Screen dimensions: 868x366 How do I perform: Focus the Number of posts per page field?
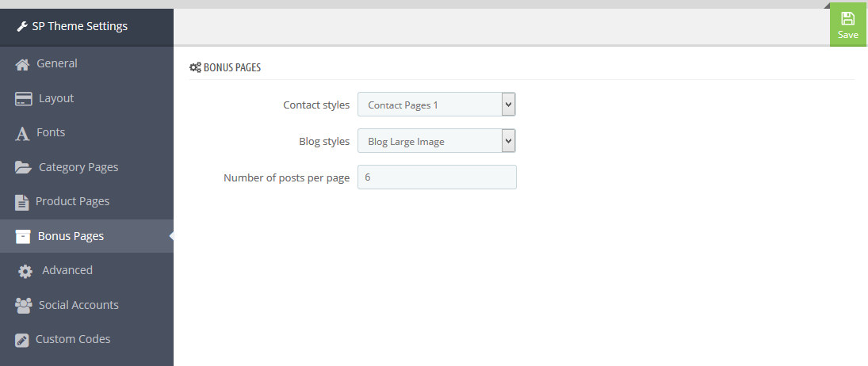(437, 177)
